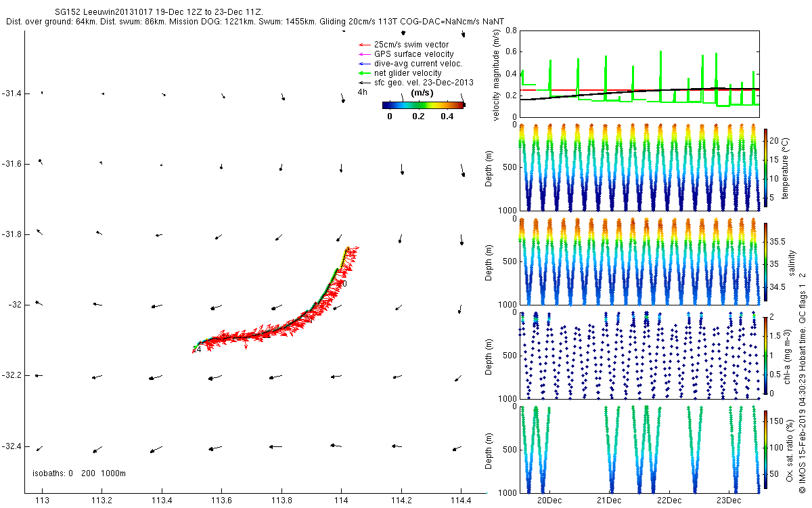Click the black sfc geo. vel. legend arrow

363,83
